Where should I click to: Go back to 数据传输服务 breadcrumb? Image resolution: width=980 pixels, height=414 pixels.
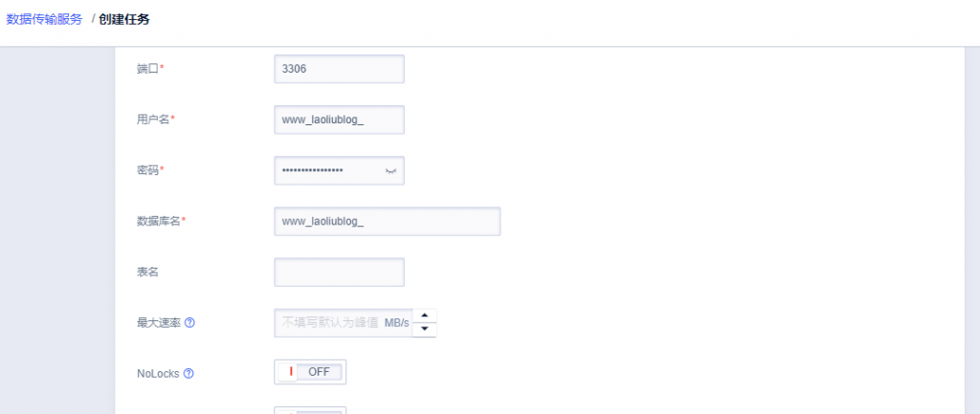[x=44, y=19]
